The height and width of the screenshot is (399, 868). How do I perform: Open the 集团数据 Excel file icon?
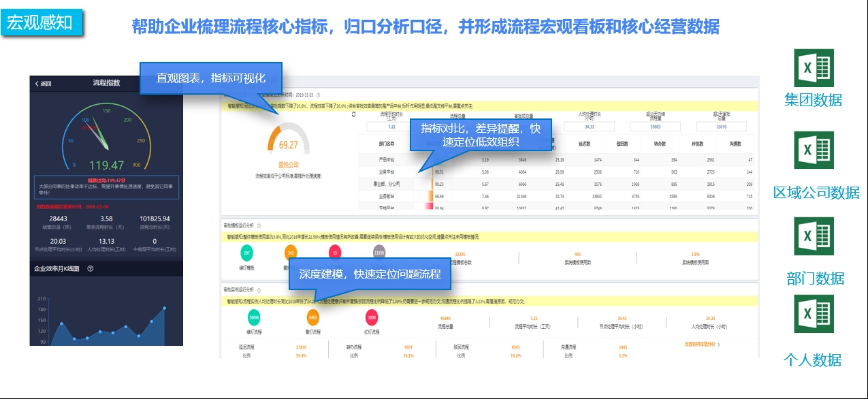(x=814, y=68)
